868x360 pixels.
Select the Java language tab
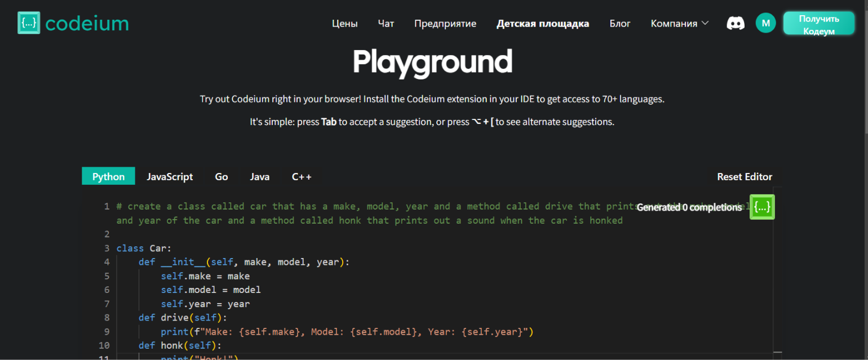coord(260,176)
